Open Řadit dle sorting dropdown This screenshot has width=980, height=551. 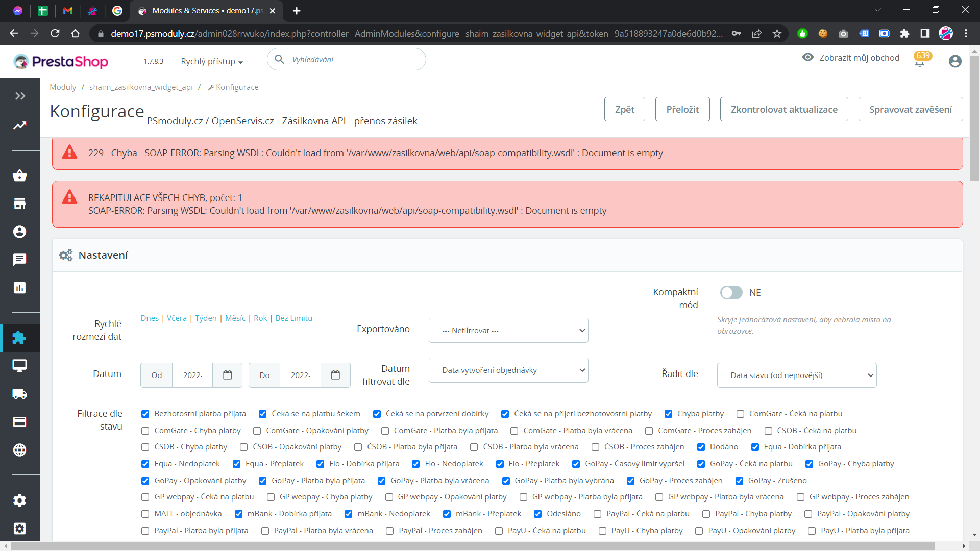point(796,375)
